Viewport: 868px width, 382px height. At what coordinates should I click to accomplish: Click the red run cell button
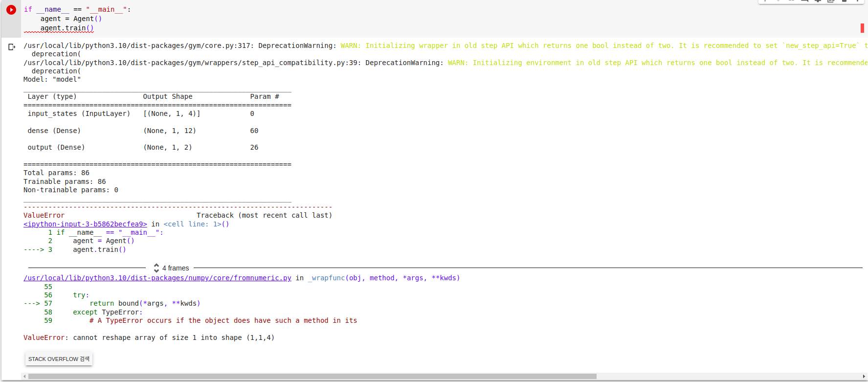pyautogui.click(x=11, y=9)
